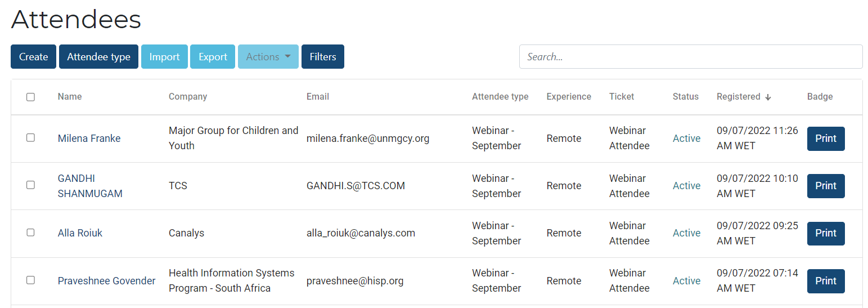
Task: Sort the table by Name column
Action: pyautogui.click(x=70, y=97)
